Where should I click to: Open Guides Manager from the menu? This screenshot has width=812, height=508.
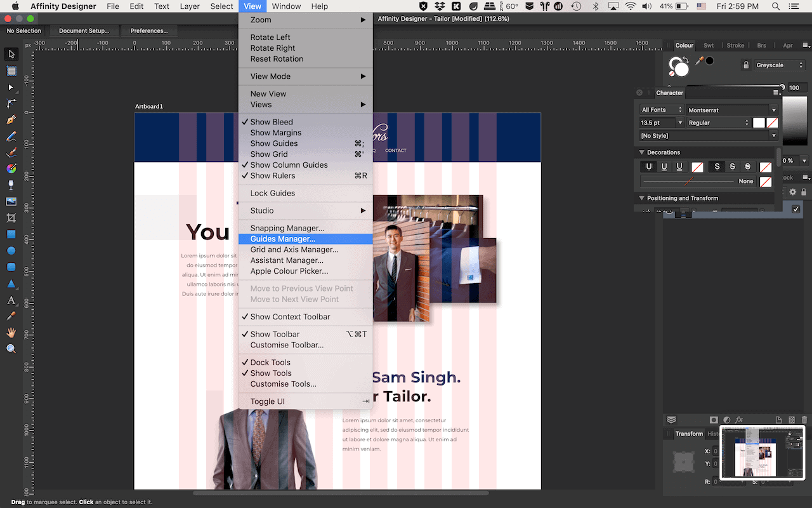tap(282, 239)
